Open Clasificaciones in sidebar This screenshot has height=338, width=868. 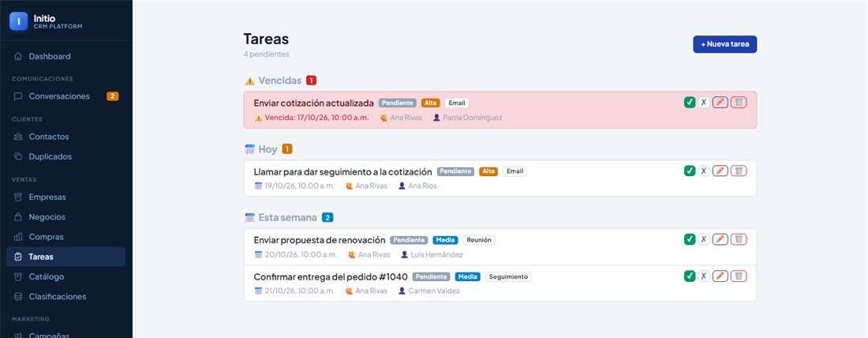(x=65, y=296)
